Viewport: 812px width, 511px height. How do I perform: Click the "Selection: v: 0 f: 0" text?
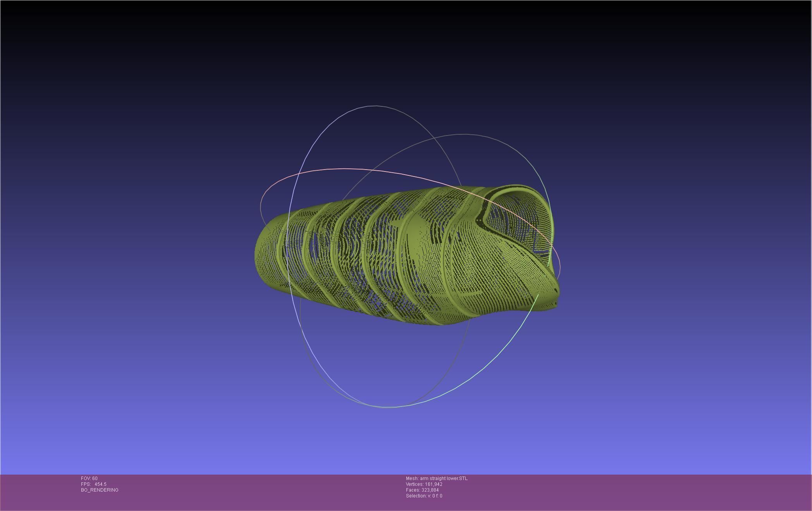tap(424, 496)
